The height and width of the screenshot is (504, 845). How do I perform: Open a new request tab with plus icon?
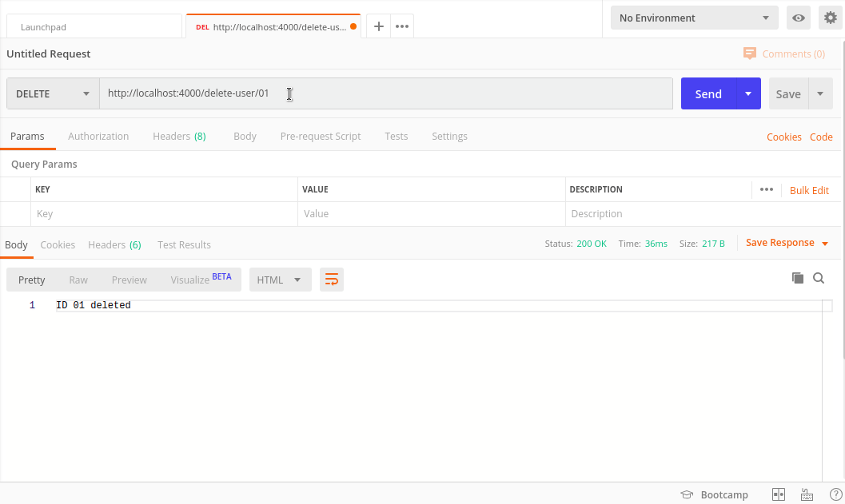[x=378, y=26]
